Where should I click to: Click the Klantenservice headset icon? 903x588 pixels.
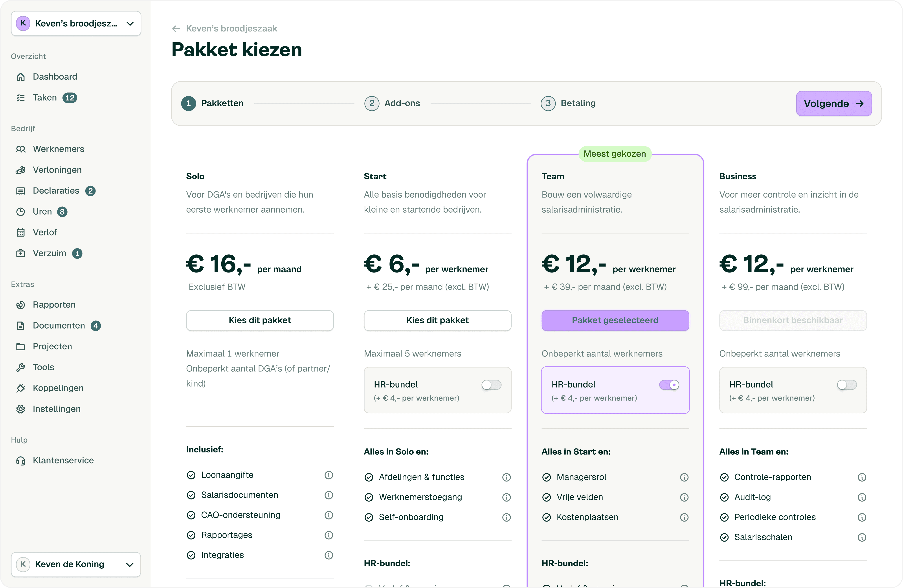click(20, 461)
